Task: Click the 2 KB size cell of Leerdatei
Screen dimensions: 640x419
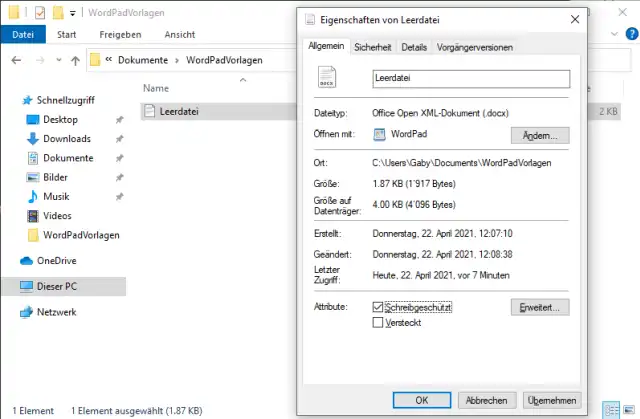Action: click(x=608, y=111)
